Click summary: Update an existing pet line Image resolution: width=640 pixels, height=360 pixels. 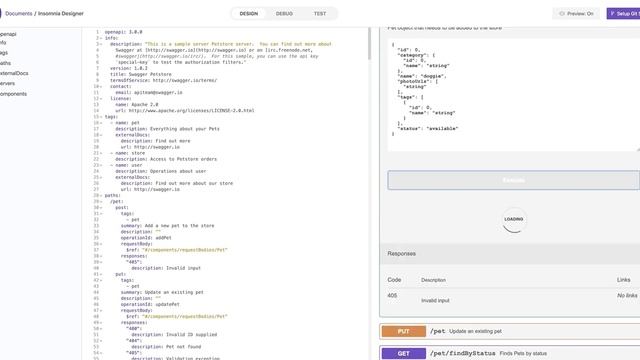click(x=162, y=292)
